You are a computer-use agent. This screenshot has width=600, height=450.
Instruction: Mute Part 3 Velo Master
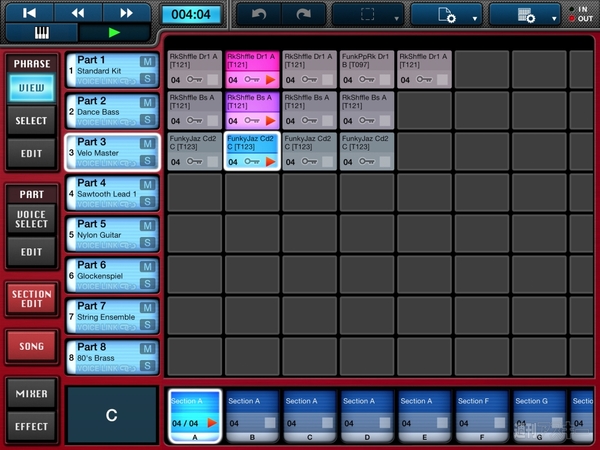147,143
